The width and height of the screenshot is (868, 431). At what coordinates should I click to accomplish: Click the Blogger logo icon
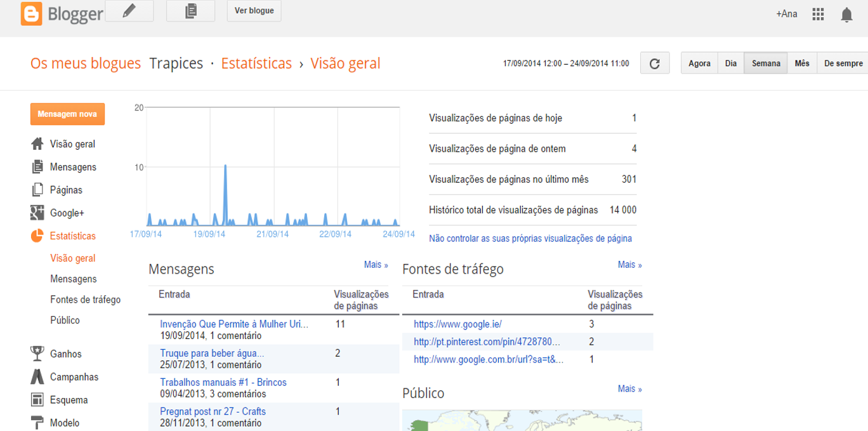(31, 13)
